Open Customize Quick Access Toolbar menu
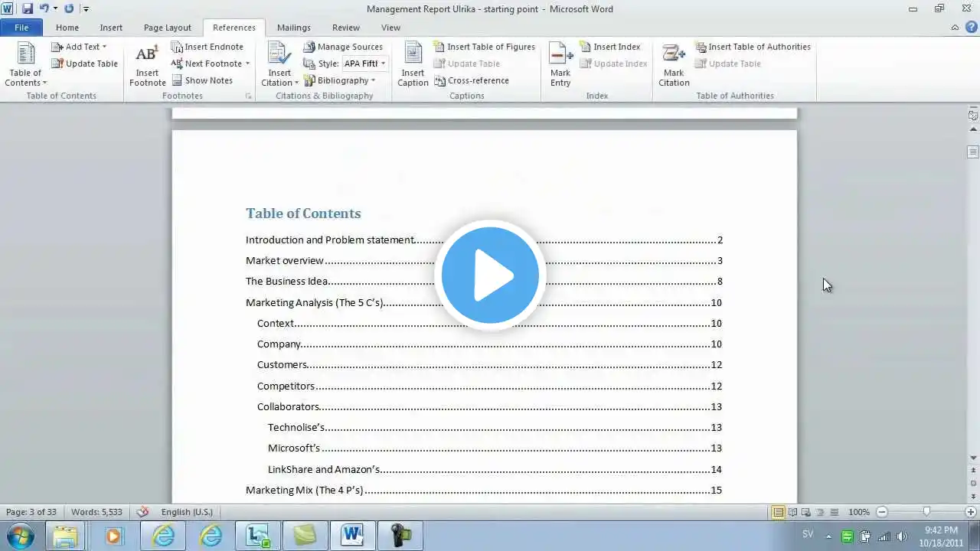 [86, 8]
